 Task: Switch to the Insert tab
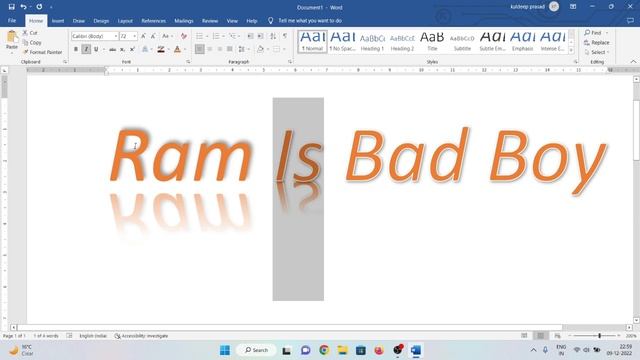point(58,20)
